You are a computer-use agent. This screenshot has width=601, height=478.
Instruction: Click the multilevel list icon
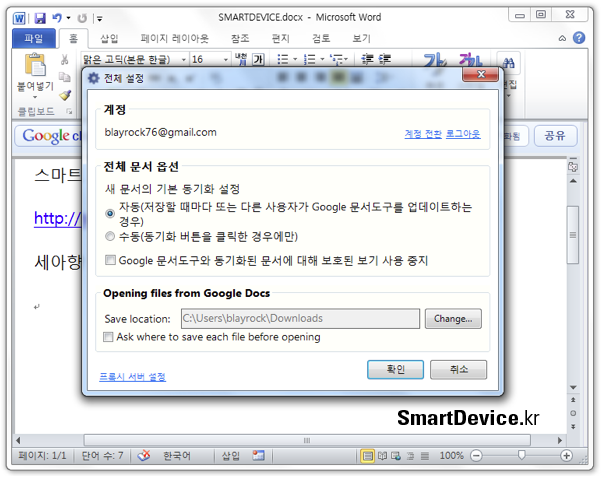click(337, 59)
